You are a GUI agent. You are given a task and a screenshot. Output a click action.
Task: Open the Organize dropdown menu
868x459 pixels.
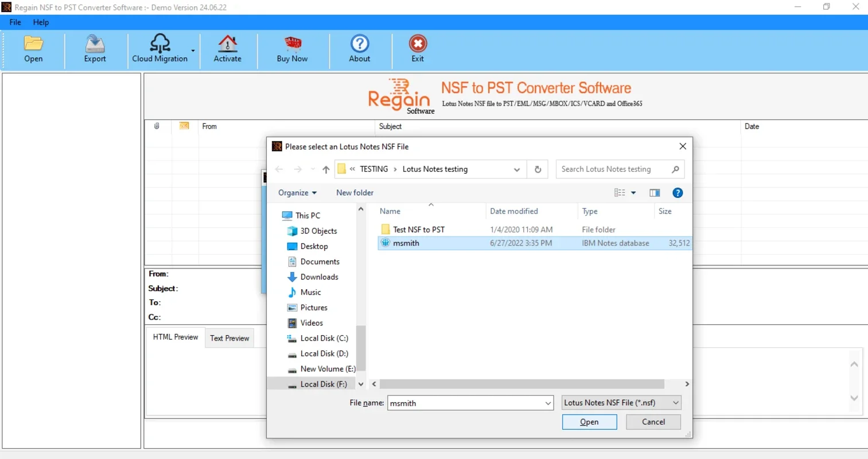pyautogui.click(x=297, y=193)
